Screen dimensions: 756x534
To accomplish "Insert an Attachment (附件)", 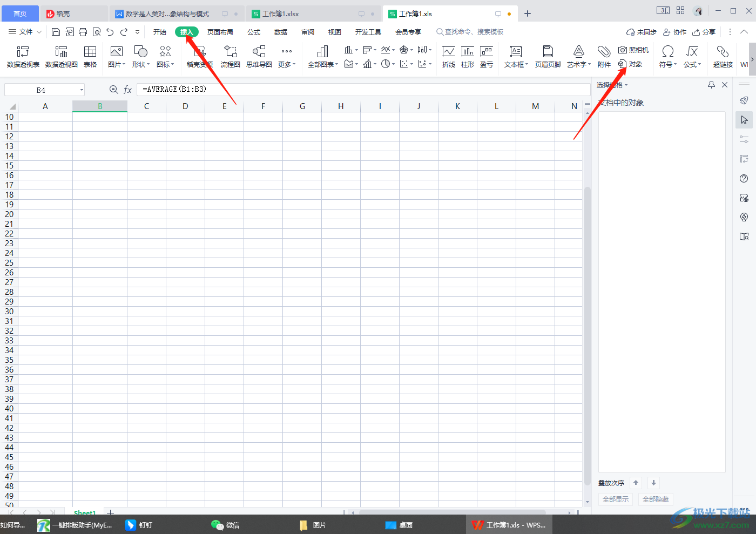I will pos(604,57).
